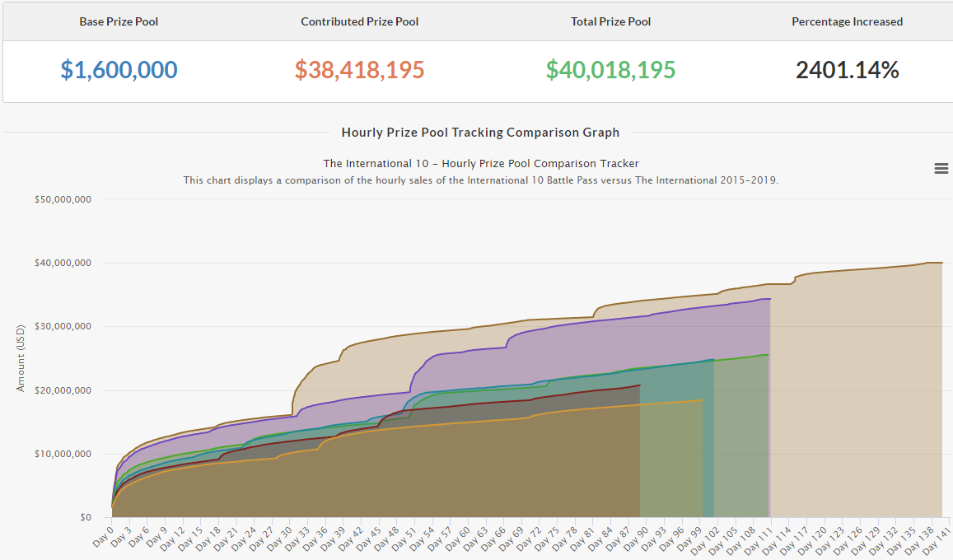The height and width of the screenshot is (560, 953).
Task: Click the $1,600,000 base prize value
Action: [x=119, y=70]
